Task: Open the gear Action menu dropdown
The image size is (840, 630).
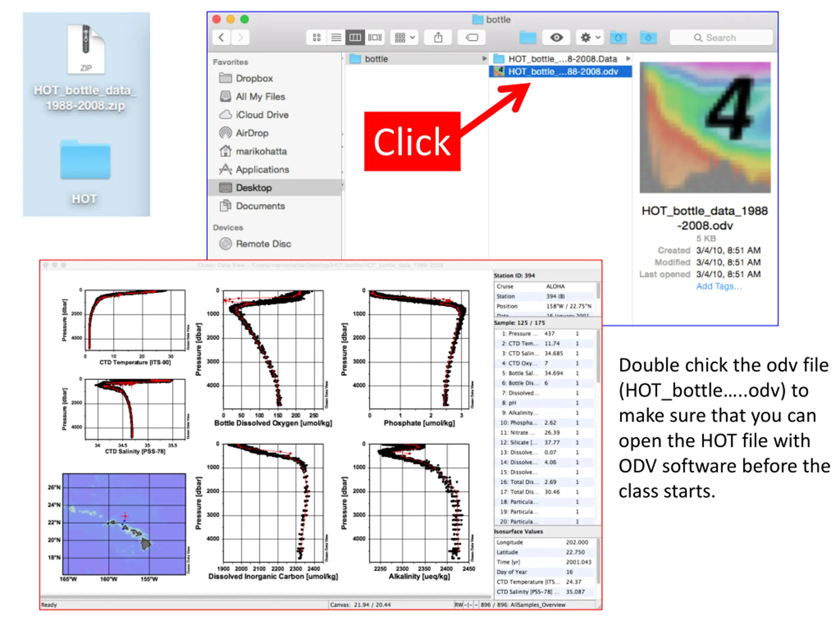Action: [x=590, y=38]
